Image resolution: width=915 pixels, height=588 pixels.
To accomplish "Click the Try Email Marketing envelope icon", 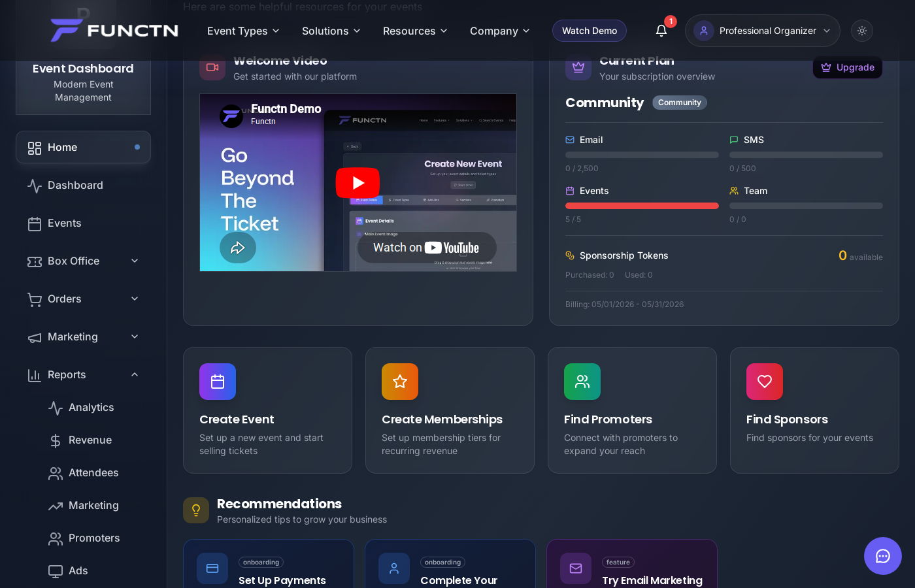I will 576,568.
